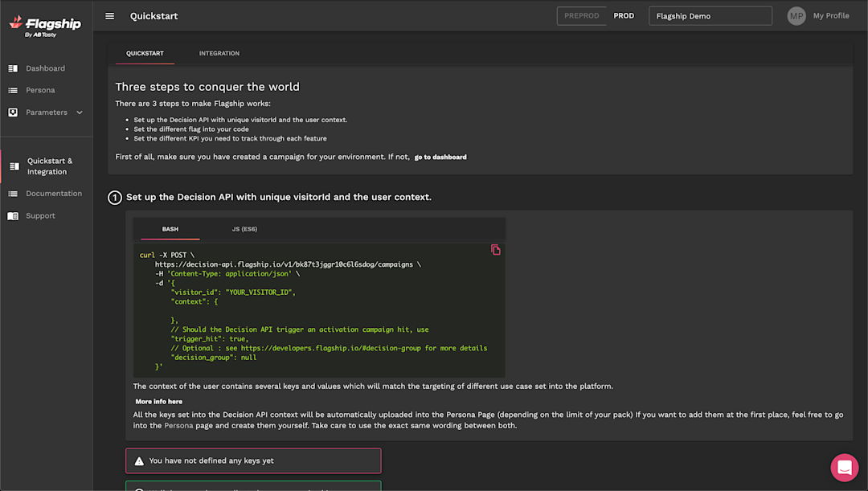The width and height of the screenshot is (868, 491).
Task: Click the Support book icon
Action: [13, 216]
